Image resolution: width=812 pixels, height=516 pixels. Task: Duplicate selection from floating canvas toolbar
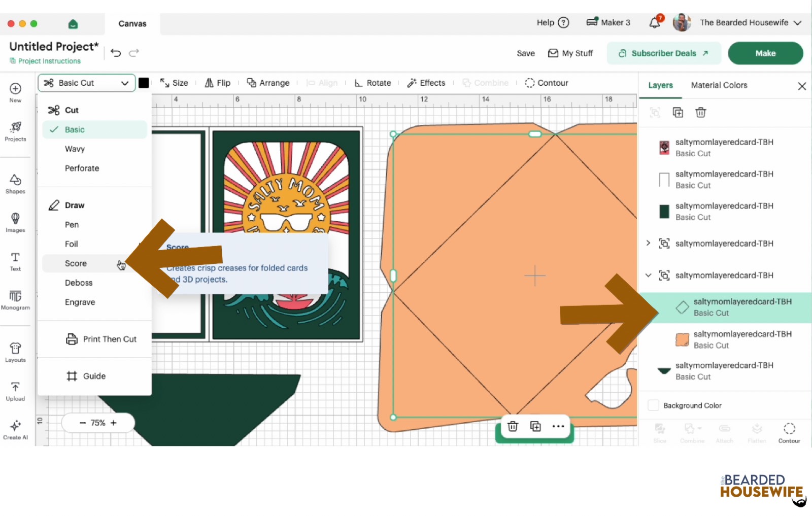click(535, 426)
